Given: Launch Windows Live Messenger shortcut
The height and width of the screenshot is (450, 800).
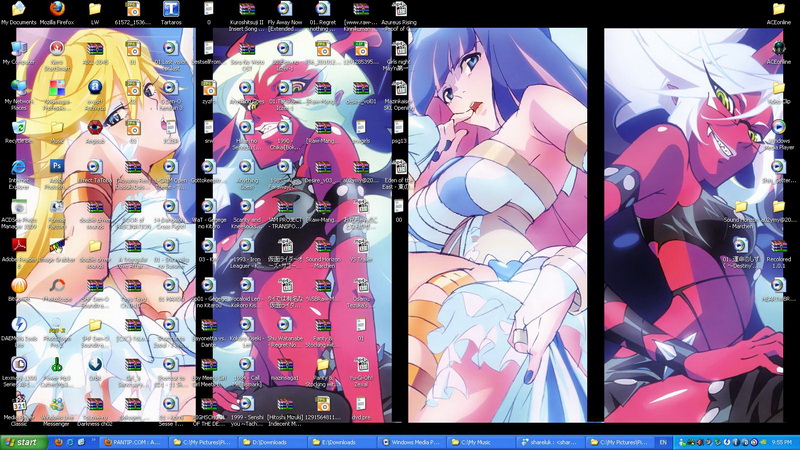Looking at the screenshot, I should pos(57,412).
